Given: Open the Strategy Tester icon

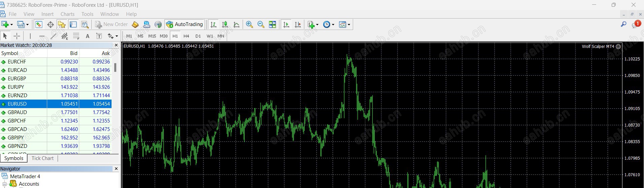Looking at the screenshot, I should (x=85, y=24).
